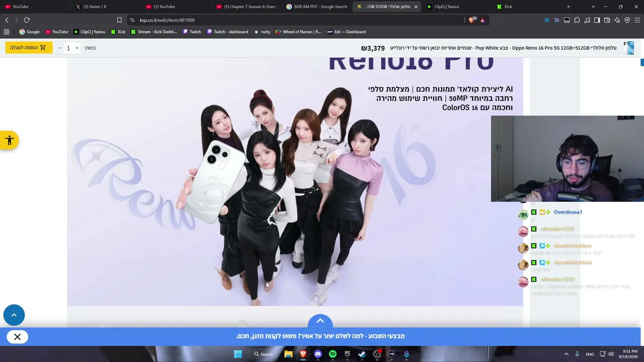Open the Brave Wallet icon
This screenshot has height=362, width=644.
pyautogui.click(x=607, y=20)
